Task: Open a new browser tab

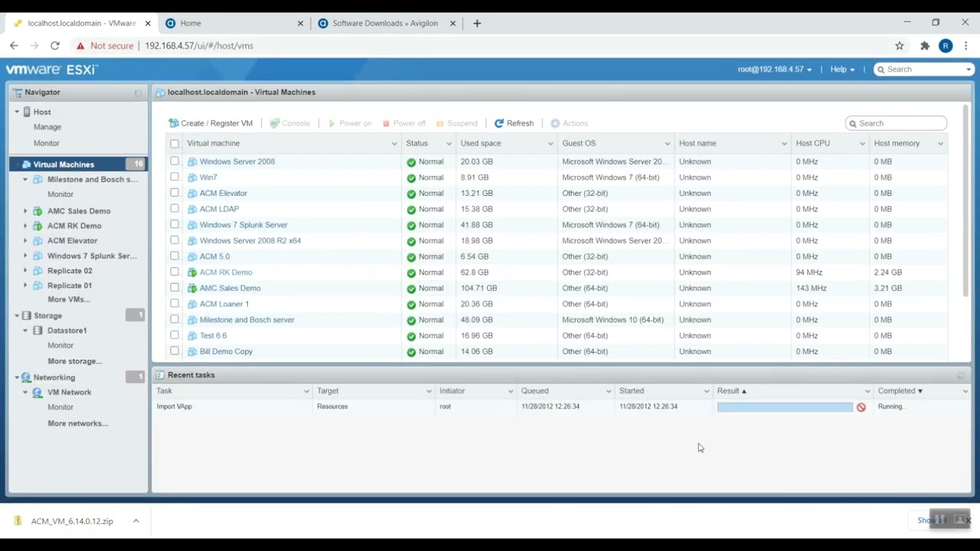Action: (477, 24)
